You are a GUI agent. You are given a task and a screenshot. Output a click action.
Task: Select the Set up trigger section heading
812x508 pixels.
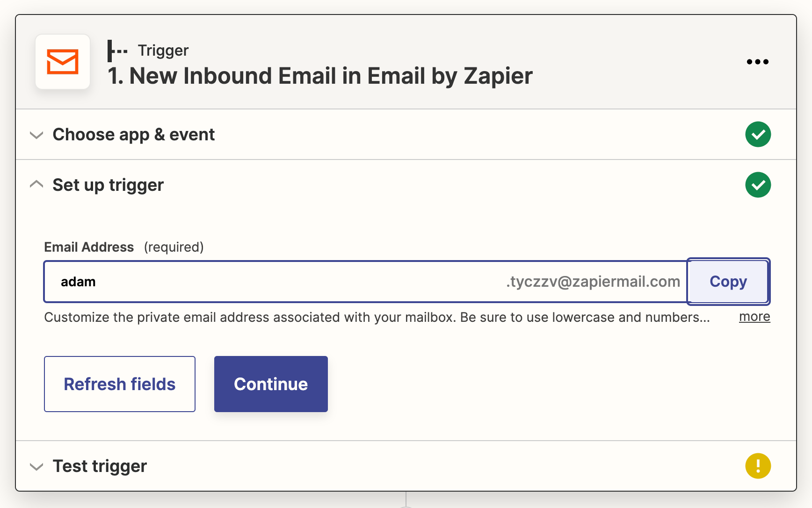click(x=108, y=185)
